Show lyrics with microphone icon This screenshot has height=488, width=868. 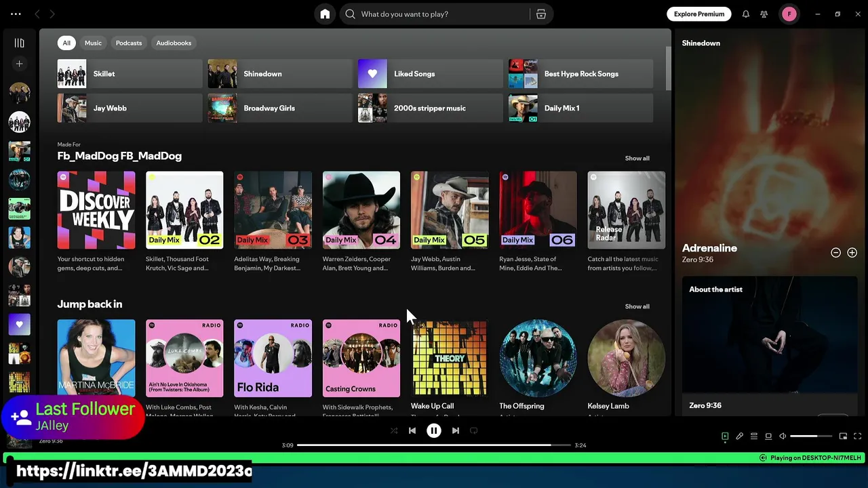coord(740,436)
